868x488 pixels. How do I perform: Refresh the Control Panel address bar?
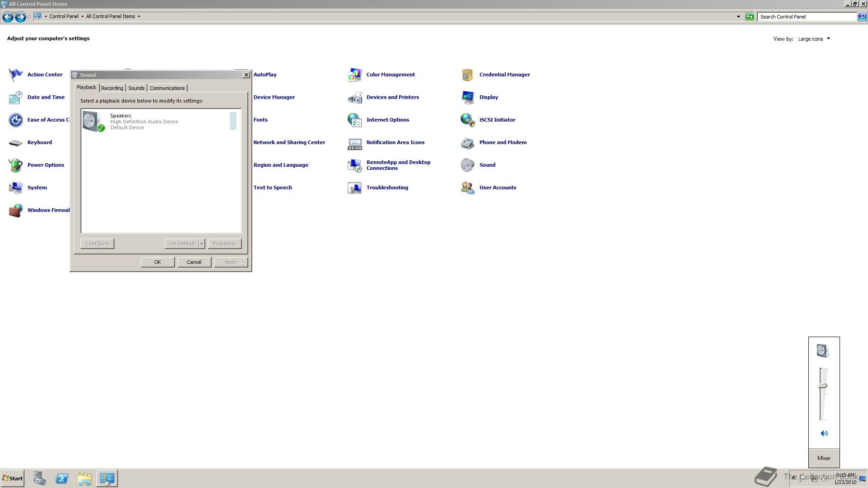tap(750, 17)
